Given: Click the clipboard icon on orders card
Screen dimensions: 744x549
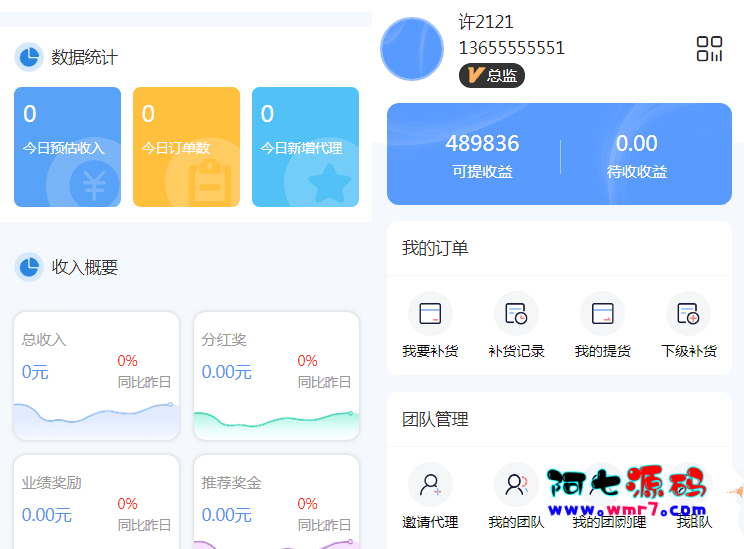Looking at the screenshot, I should 210,183.
